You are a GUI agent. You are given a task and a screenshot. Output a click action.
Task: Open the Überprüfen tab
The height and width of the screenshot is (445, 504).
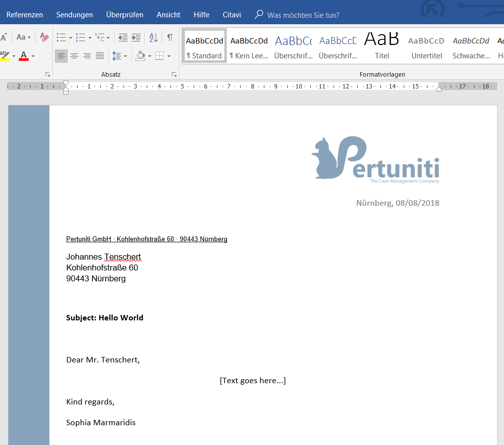125,15
